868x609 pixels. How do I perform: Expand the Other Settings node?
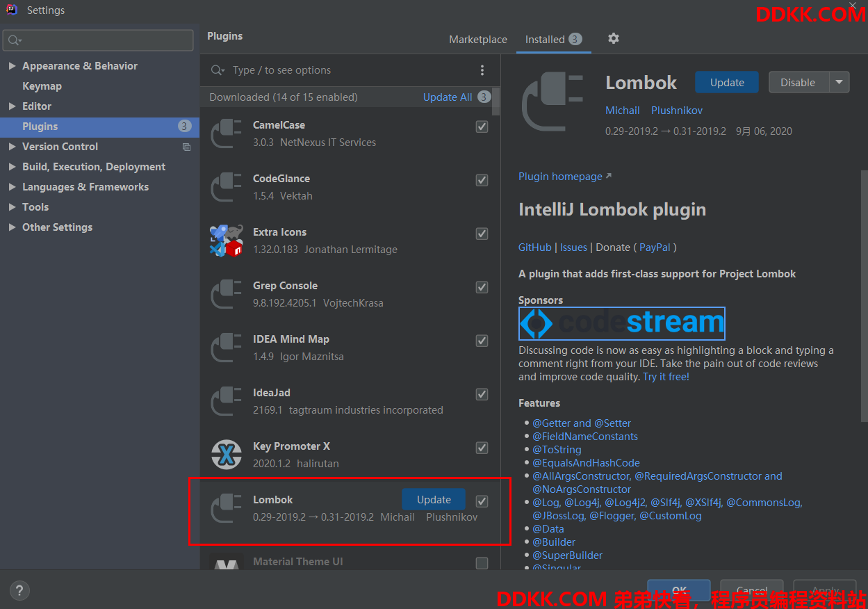tap(12, 227)
